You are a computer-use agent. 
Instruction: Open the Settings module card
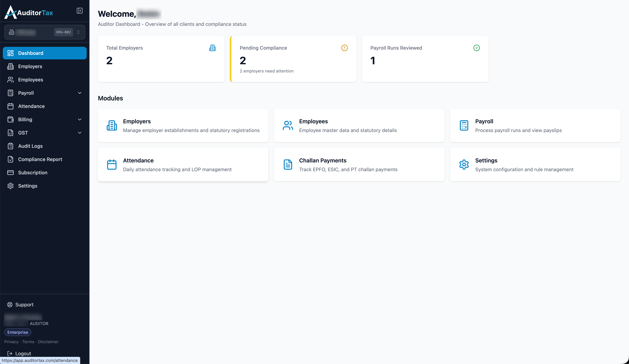(535, 164)
